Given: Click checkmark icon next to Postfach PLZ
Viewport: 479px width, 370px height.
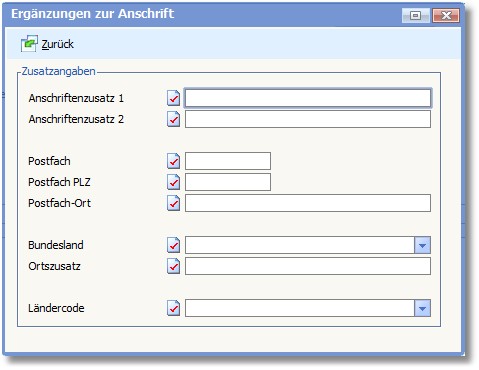Looking at the screenshot, I should point(173,182).
